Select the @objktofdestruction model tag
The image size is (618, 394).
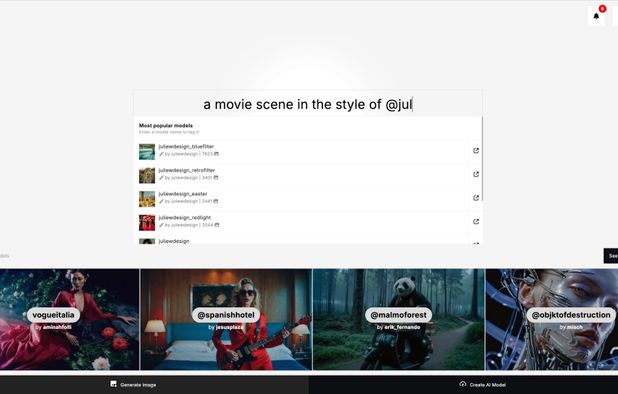[x=571, y=315]
